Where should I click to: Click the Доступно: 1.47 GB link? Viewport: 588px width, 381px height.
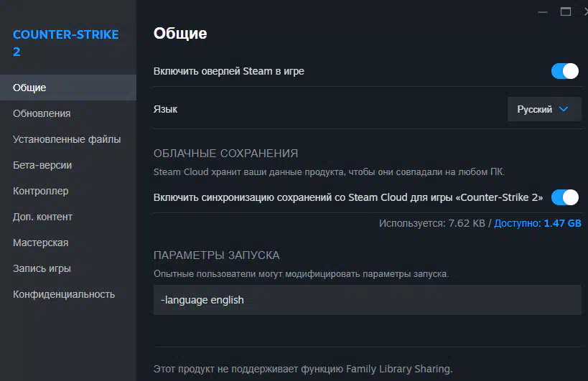click(x=537, y=223)
